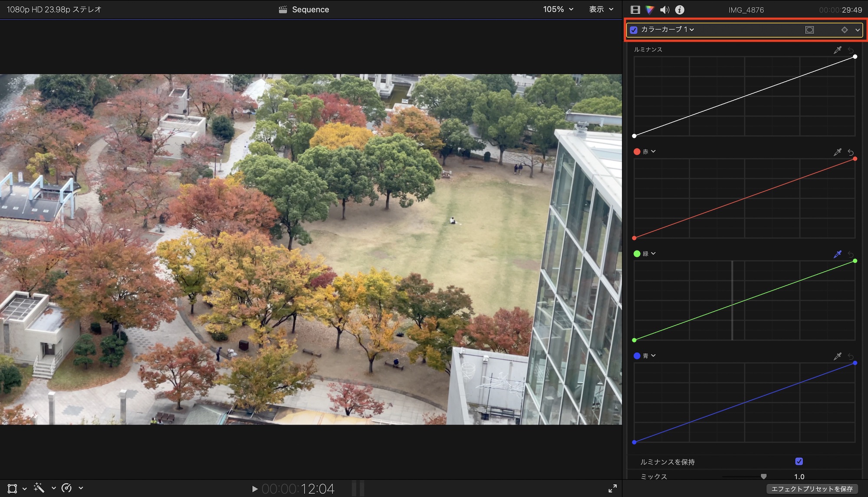Screen dimensions: 868x497
Task: Open the Audio inspector speaker icon
Action: pos(664,10)
